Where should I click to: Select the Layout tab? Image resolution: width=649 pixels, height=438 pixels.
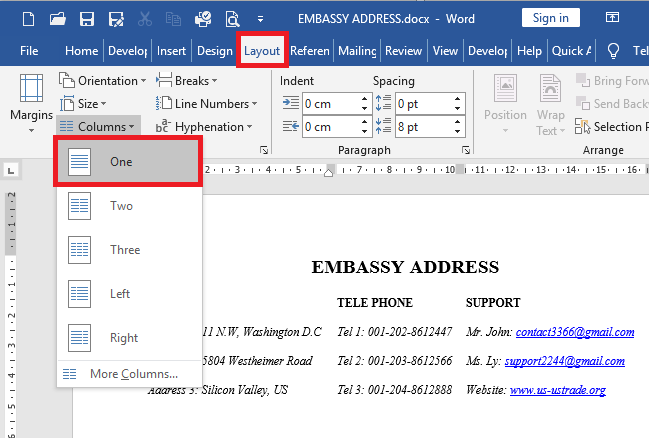point(262,51)
